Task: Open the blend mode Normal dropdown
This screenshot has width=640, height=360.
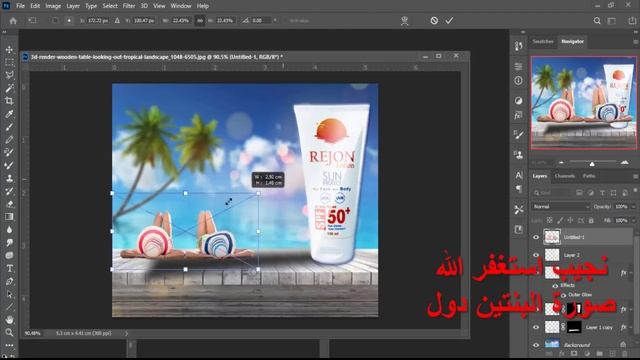Action: pos(560,207)
